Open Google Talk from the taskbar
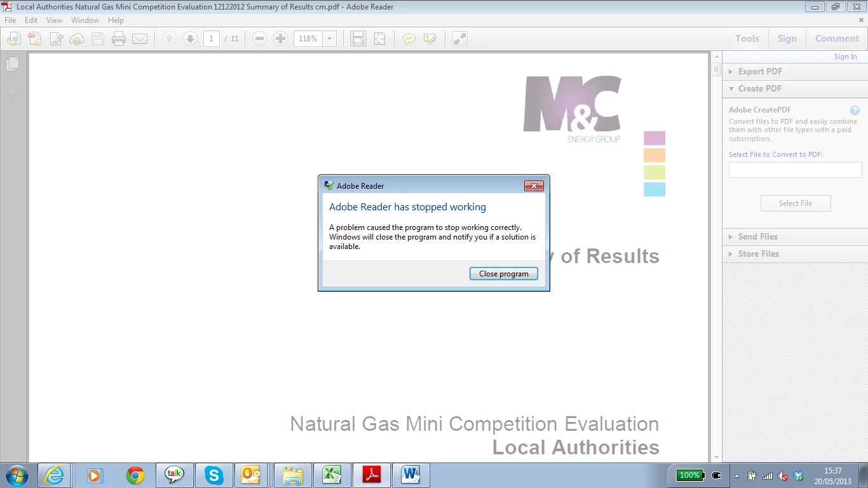The image size is (868, 488). pyautogui.click(x=174, y=475)
